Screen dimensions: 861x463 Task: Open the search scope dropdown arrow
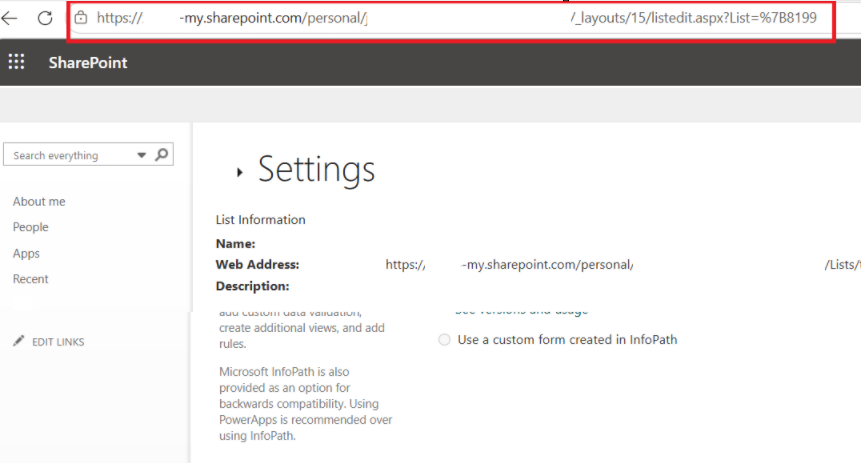[x=142, y=155]
